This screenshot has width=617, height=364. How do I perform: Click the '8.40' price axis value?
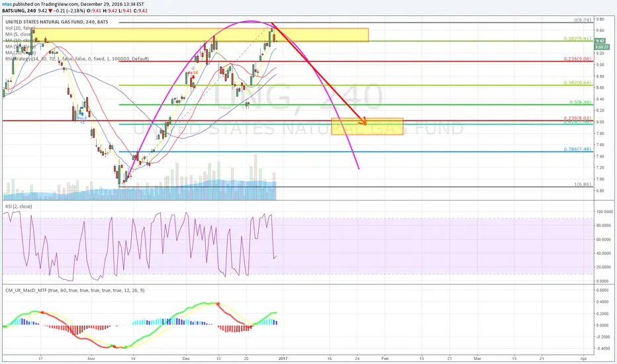point(600,99)
